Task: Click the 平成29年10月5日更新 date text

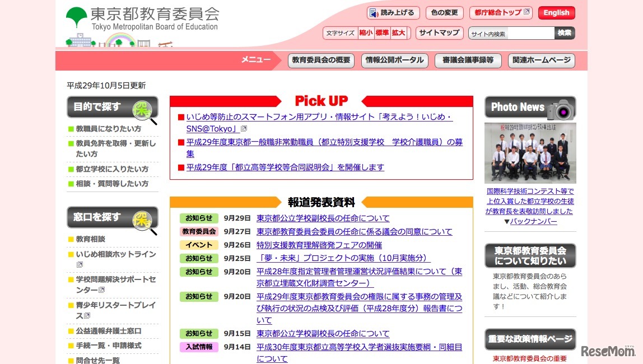Action: pyautogui.click(x=106, y=85)
